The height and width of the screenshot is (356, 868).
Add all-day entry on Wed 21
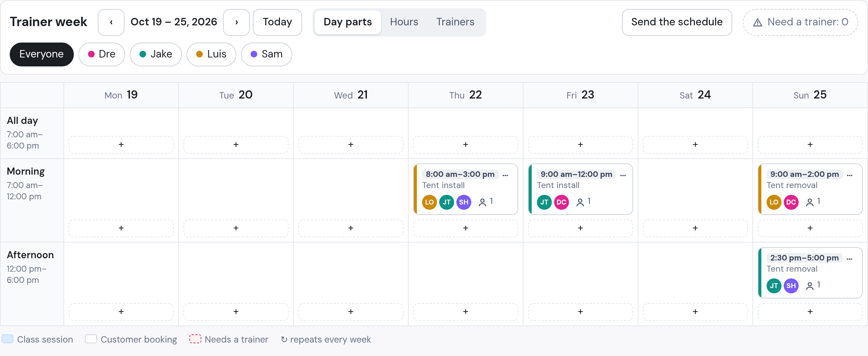point(351,144)
